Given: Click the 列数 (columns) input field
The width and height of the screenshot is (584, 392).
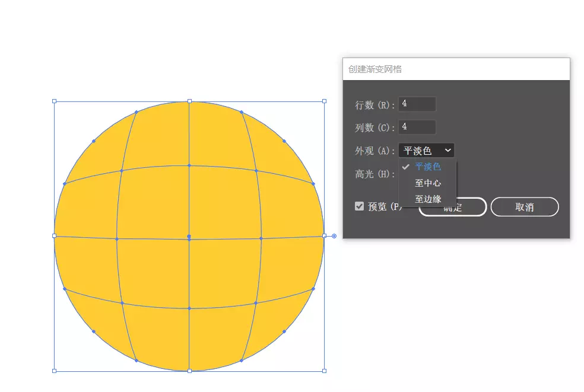Looking at the screenshot, I should pos(417,127).
